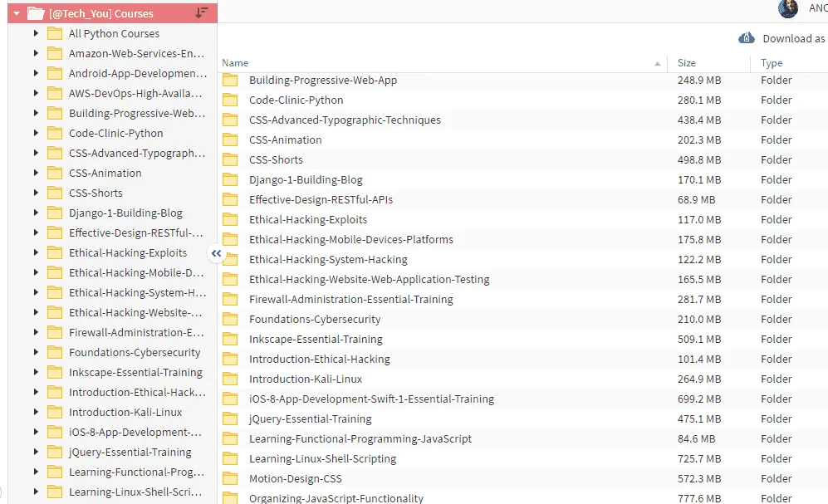Click the Name column sort arrow
Screen dimensions: 828x504
[x=658, y=64]
